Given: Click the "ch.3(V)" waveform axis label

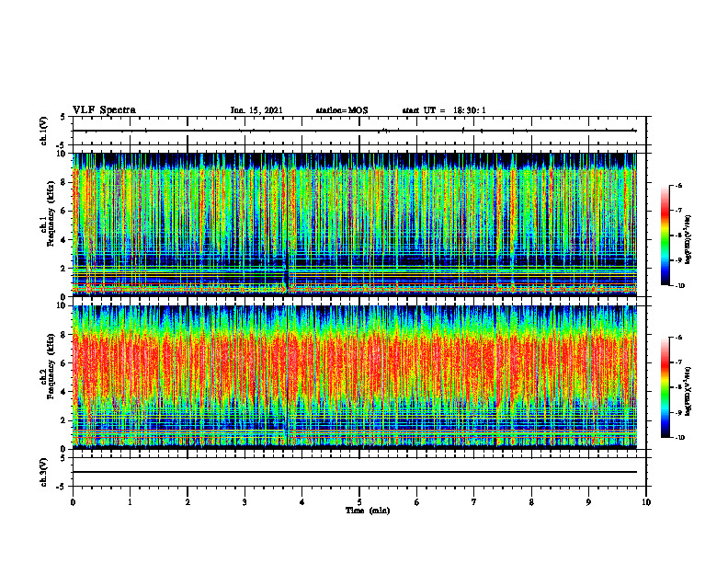Looking at the screenshot, I should point(44,472).
